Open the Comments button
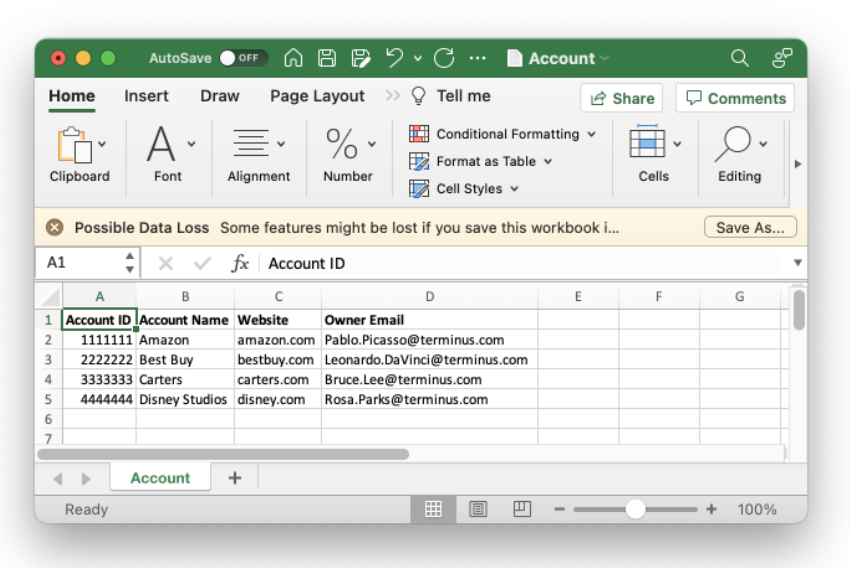The height and width of the screenshot is (568, 850). point(735,98)
